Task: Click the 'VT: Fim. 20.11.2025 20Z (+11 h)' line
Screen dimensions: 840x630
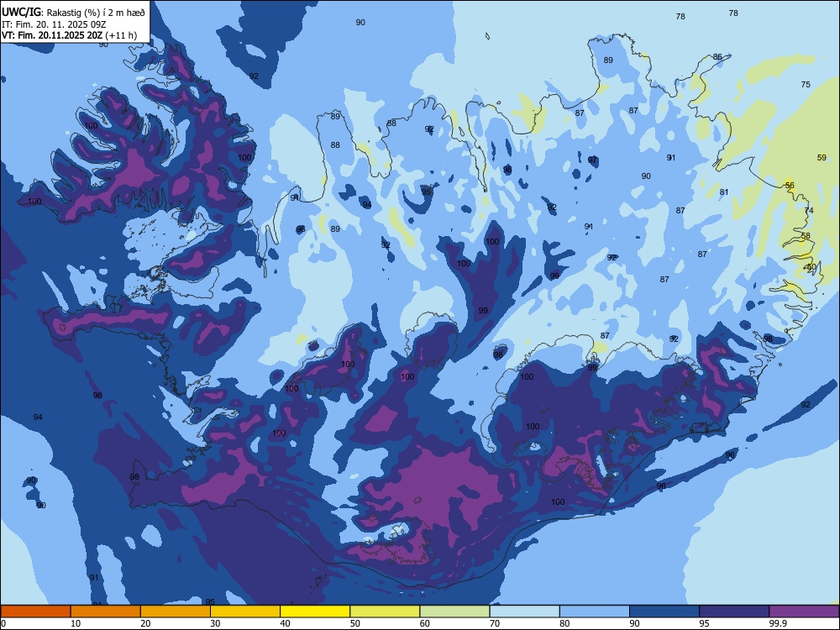Action: point(69,35)
